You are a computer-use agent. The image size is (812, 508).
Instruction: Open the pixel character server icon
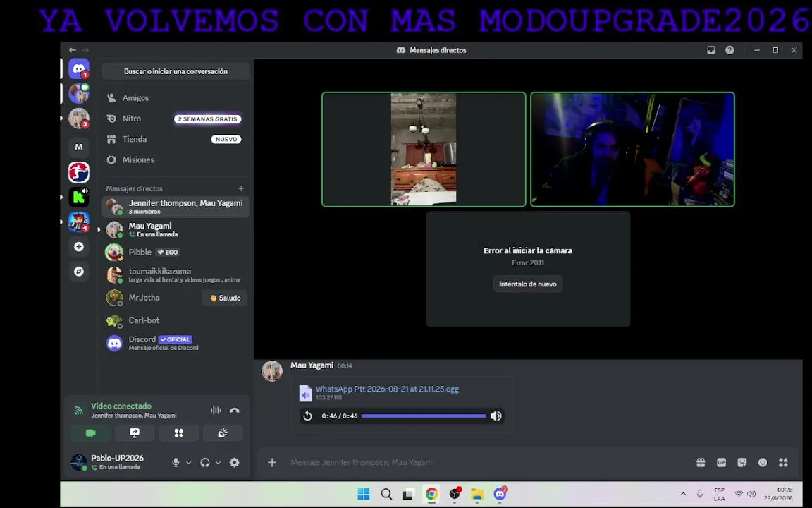pyautogui.click(x=79, y=222)
